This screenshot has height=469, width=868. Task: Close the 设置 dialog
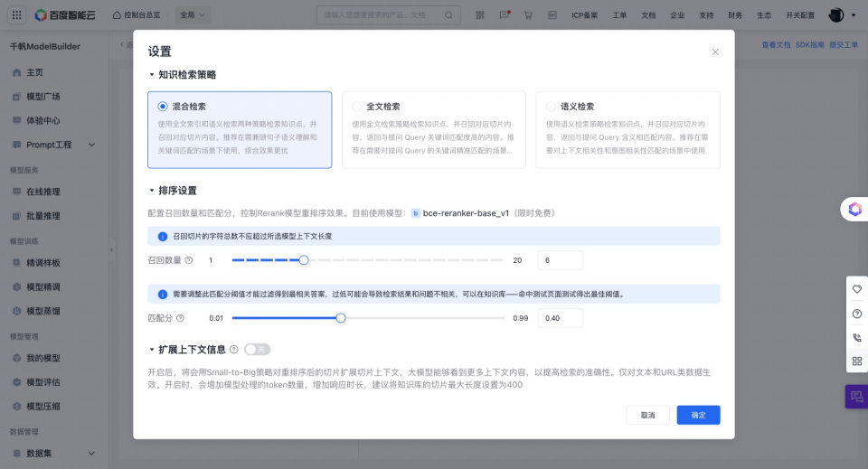(715, 52)
